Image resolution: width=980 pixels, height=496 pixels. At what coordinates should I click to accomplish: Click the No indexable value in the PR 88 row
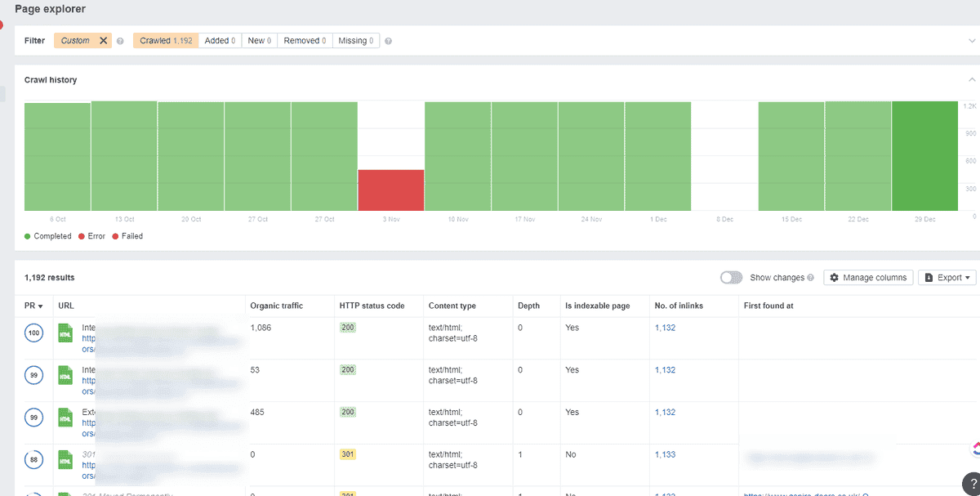570,454
